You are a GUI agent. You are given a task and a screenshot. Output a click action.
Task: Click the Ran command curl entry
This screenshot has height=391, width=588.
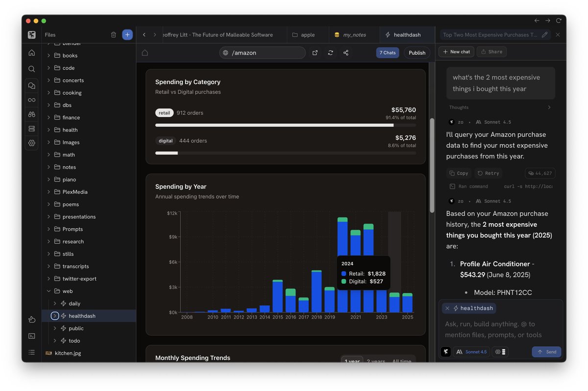(x=500, y=186)
